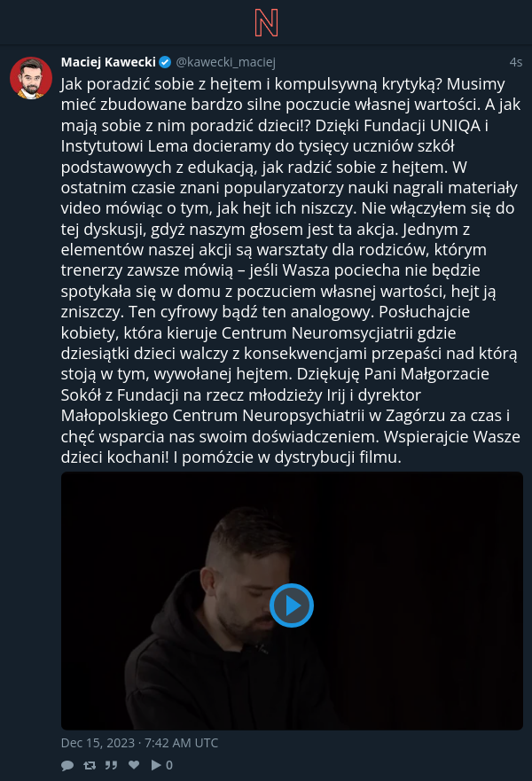Open Maciej Kawecki's profile avatar
Screen dimensions: 532x781
click(31, 78)
